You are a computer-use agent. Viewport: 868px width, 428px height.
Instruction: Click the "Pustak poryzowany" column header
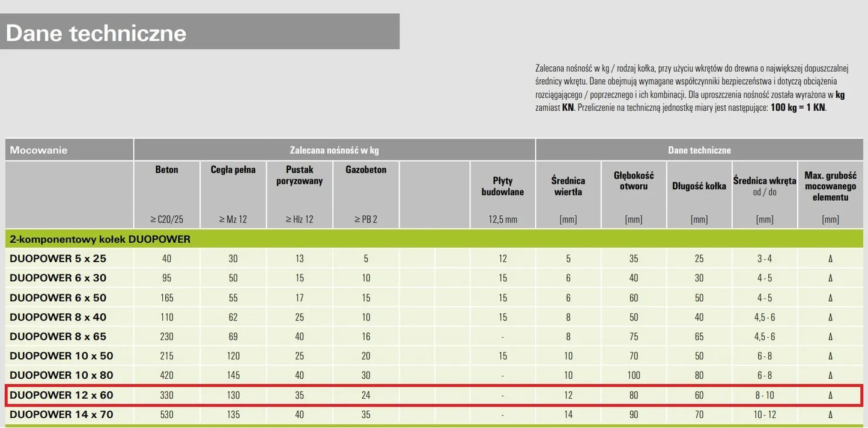tap(300, 175)
